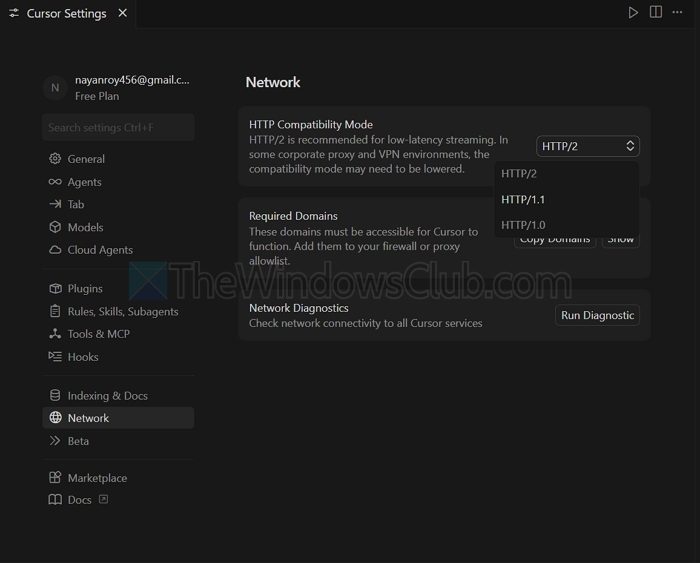Switch to the Cursor Settings tab
The width and height of the screenshot is (700, 563).
click(x=66, y=13)
